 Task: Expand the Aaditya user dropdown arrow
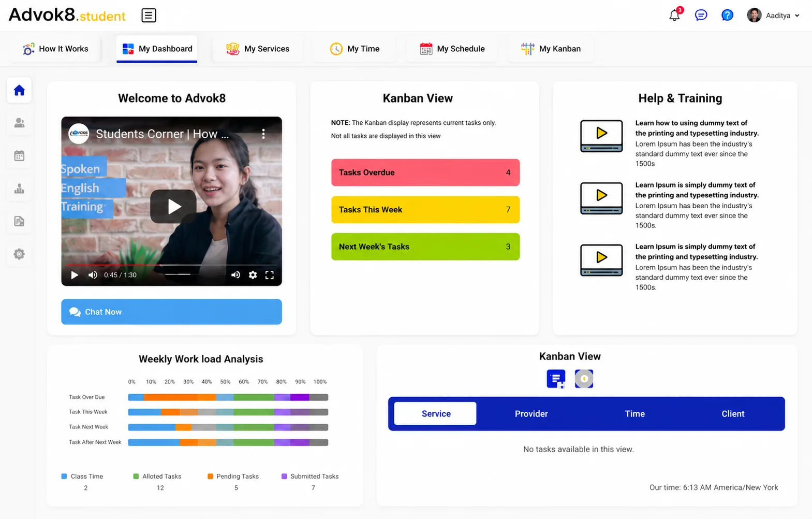tap(797, 16)
